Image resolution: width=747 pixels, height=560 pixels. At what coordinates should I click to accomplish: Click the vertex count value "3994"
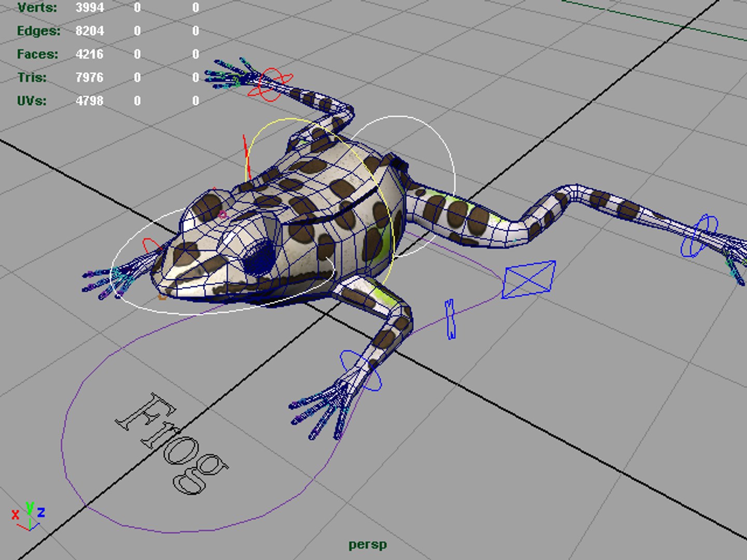90,8
